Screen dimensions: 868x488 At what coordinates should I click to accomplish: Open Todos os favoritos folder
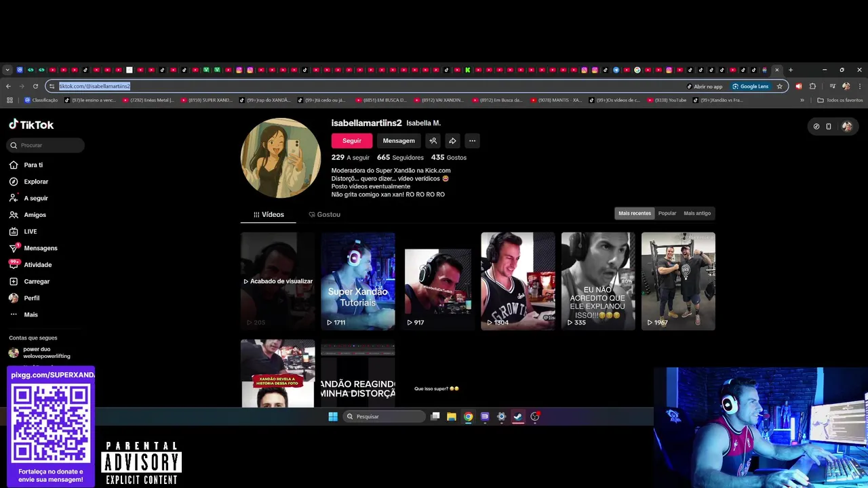[x=840, y=100]
